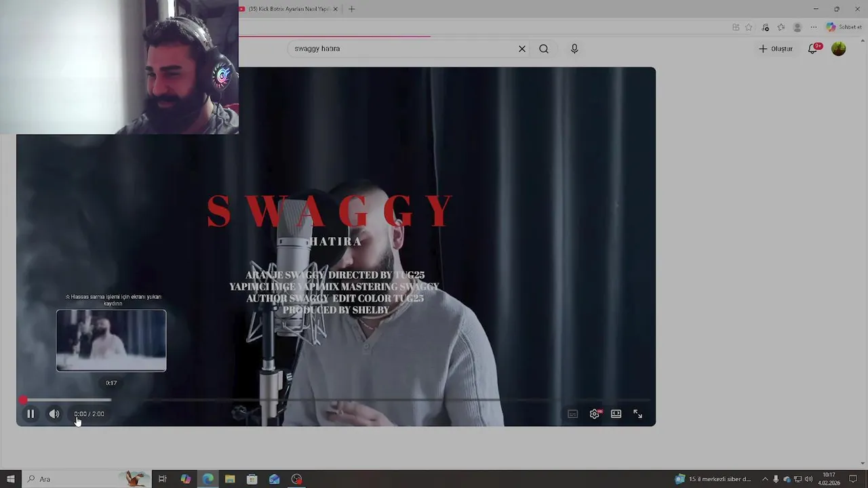Click the split screen apps icon

[736, 27]
